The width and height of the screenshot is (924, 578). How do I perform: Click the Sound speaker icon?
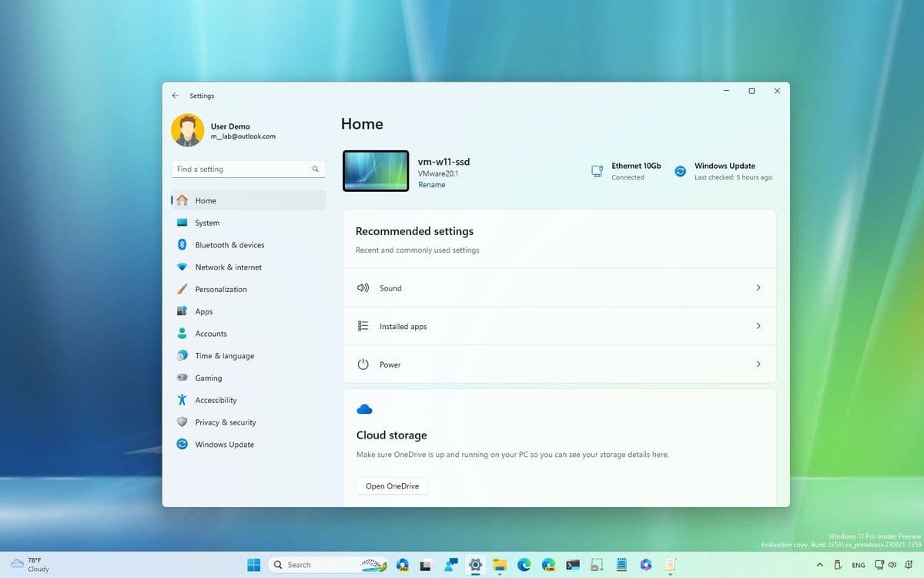363,287
